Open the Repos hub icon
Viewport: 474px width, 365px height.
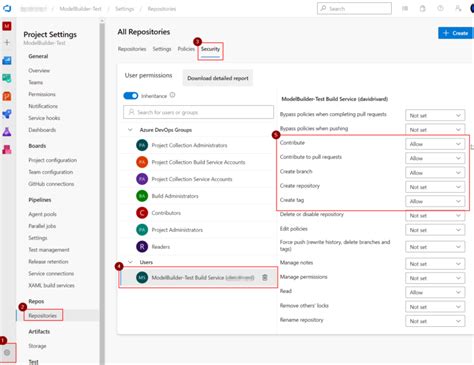tap(7, 96)
